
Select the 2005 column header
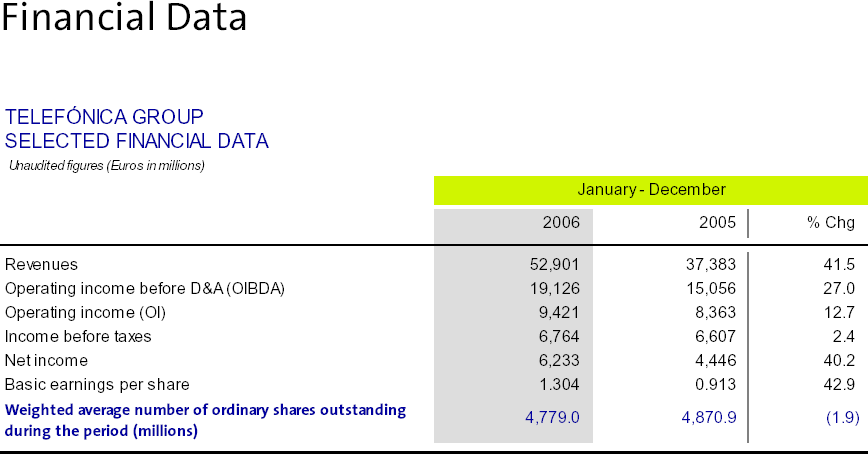point(718,223)
